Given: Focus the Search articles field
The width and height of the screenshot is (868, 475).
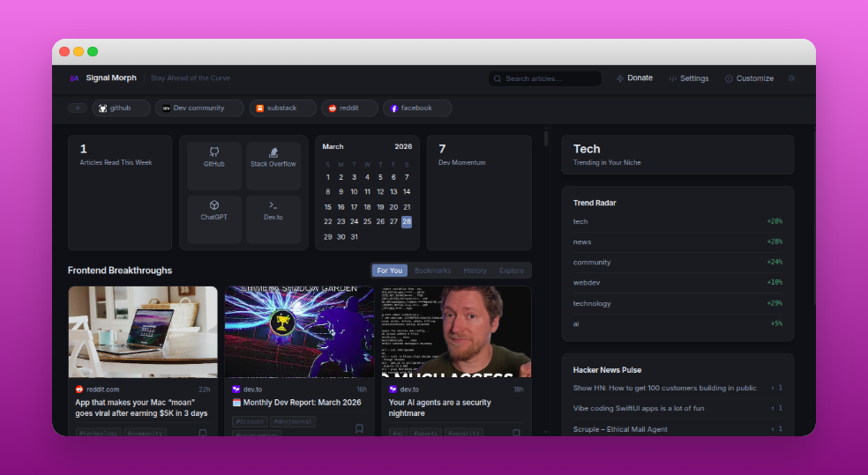Looking at the screenshot, I should coord(545,78).
